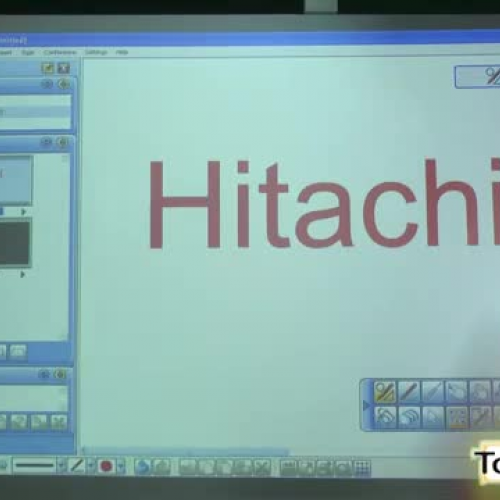500x500 pixels.
Task: Open the line thickness dropdown arrow
Action: point(61,465)
